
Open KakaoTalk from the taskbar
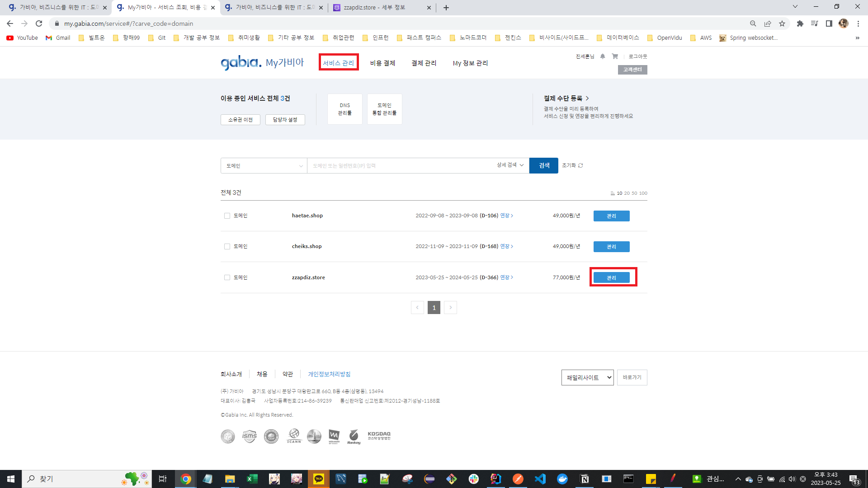318,479
